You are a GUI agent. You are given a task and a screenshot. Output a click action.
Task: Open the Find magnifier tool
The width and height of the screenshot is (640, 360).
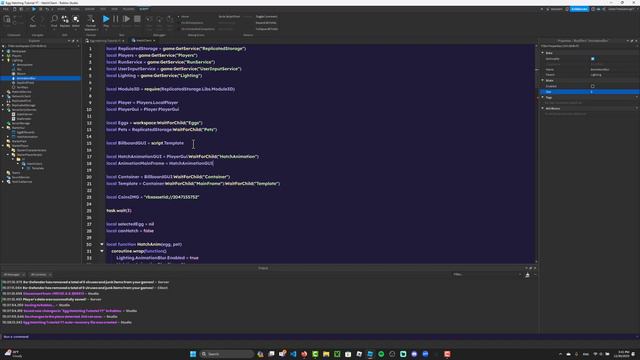pos(54,19)
